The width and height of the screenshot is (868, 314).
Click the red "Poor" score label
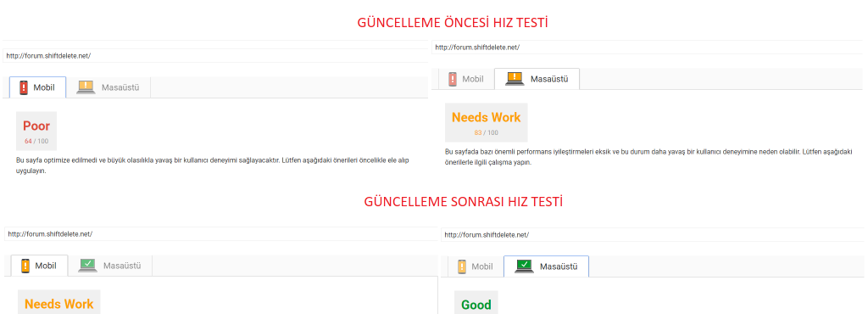[x=36, y=126]
